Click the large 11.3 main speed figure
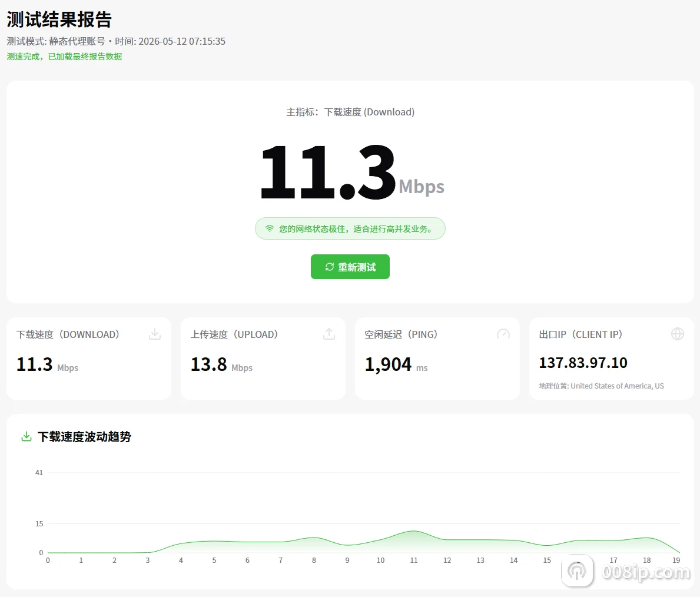The height and width of the screenshot is (597, 700). click(328, 172)
